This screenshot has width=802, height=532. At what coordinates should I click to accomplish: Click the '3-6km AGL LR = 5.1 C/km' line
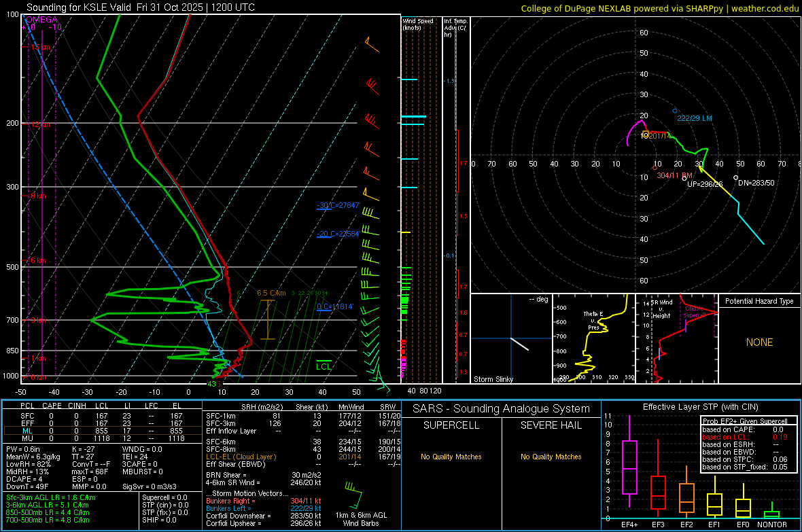click(48, 505)
